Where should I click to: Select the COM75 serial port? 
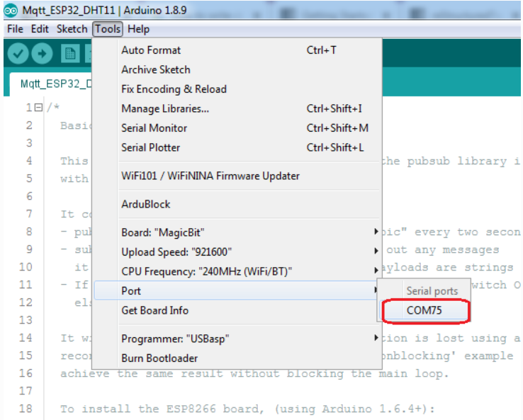click(x=426, y=311)
